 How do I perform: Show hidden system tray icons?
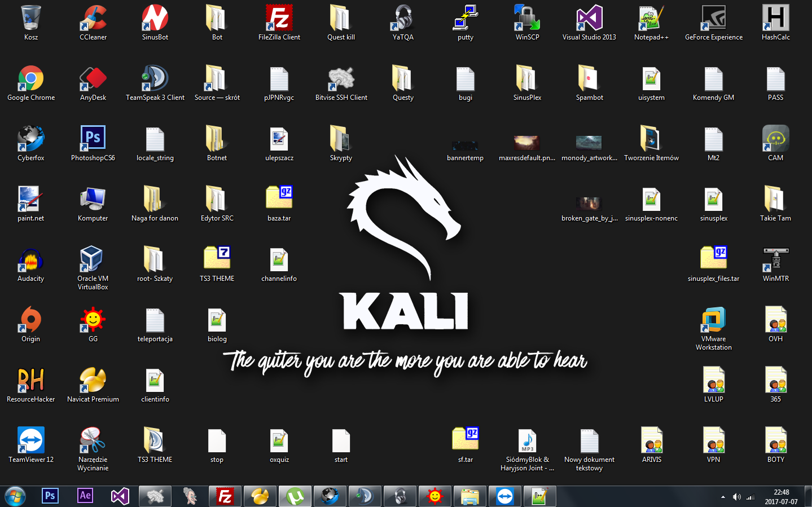tap(723, 497)
